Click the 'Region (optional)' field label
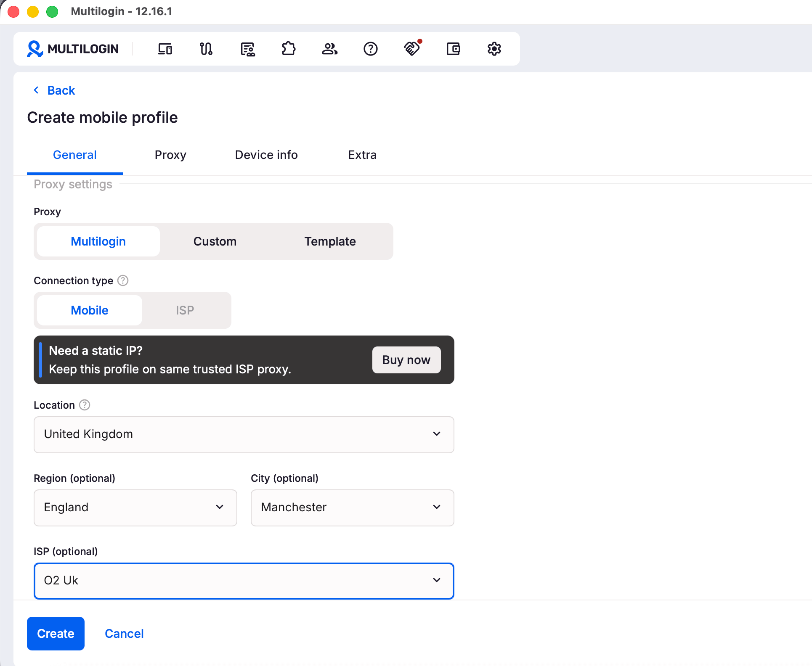Image resolution: width=812 pixels, height=666 pixels. click(74, 478)
